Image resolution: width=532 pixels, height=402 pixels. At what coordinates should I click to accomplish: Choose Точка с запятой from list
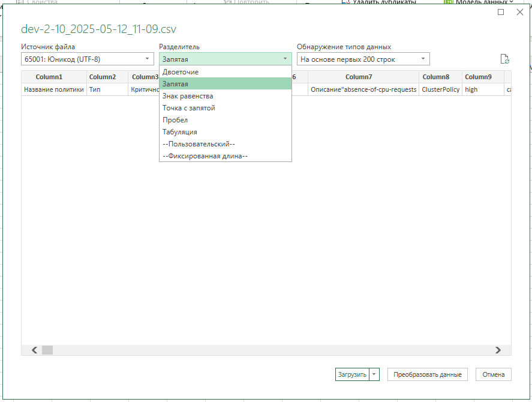[189, 108]
